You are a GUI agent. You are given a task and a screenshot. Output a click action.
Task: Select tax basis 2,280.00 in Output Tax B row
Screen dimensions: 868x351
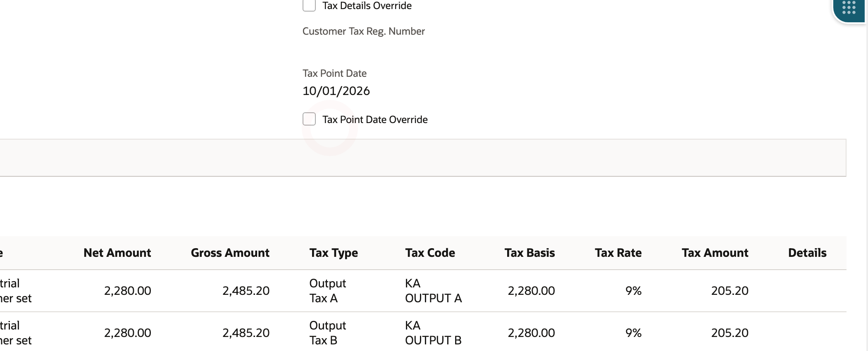click(531, 333)
